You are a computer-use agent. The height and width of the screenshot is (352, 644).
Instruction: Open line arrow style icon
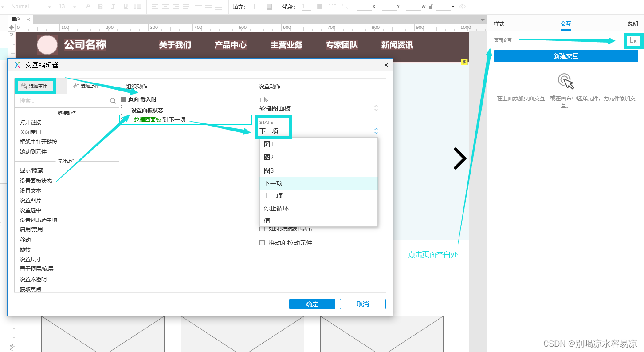[x=345, y=7]
